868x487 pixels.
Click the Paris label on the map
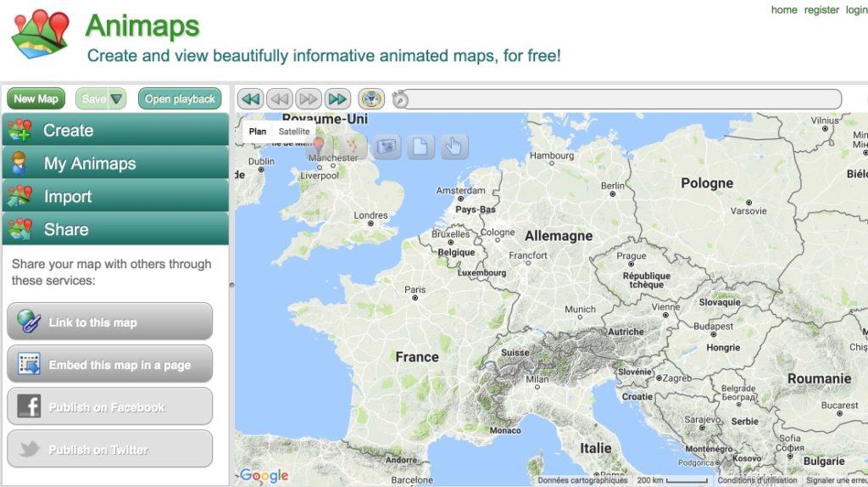point(415,289)
